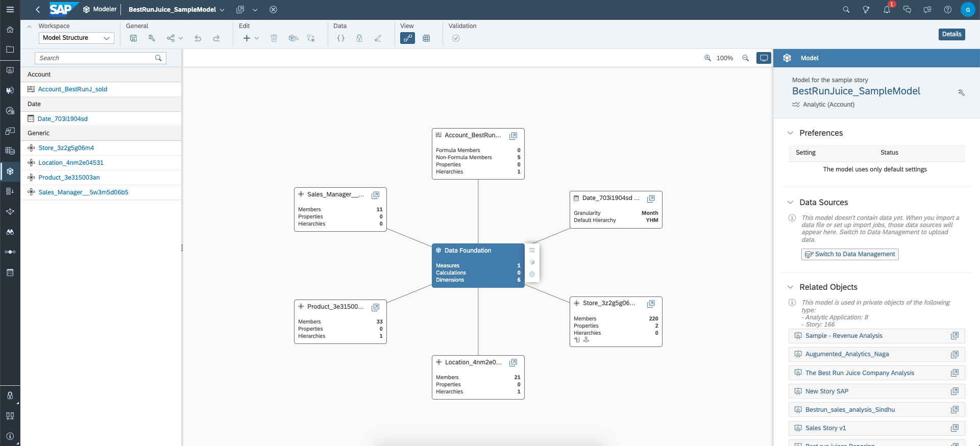The width and height of the screenshot is (980, 446).
Task: Open Store_3z2g5g06 node details icon
Action: click(651, 304)
